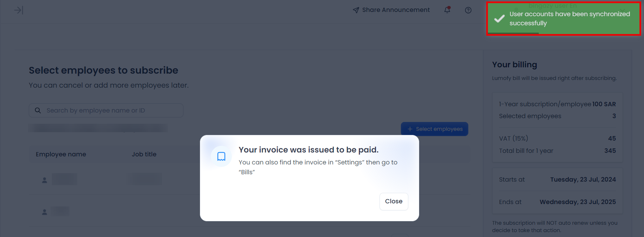Click the Starts at date value
Screen dimensions: 644x237
point(583,180)
